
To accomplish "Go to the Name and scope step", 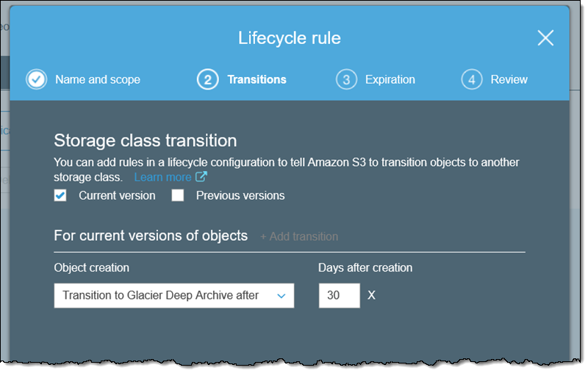I will tap(98, 79).
